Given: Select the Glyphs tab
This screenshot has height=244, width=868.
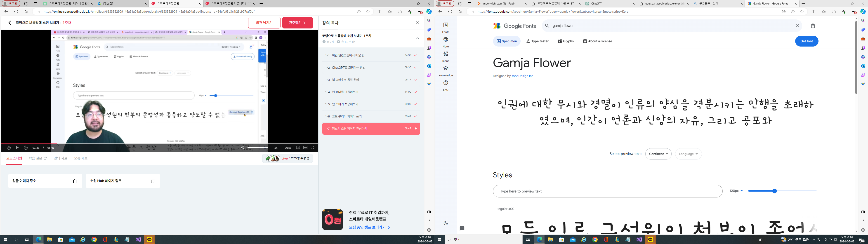Looking at the screenshot, I should (x=566, y=41).
